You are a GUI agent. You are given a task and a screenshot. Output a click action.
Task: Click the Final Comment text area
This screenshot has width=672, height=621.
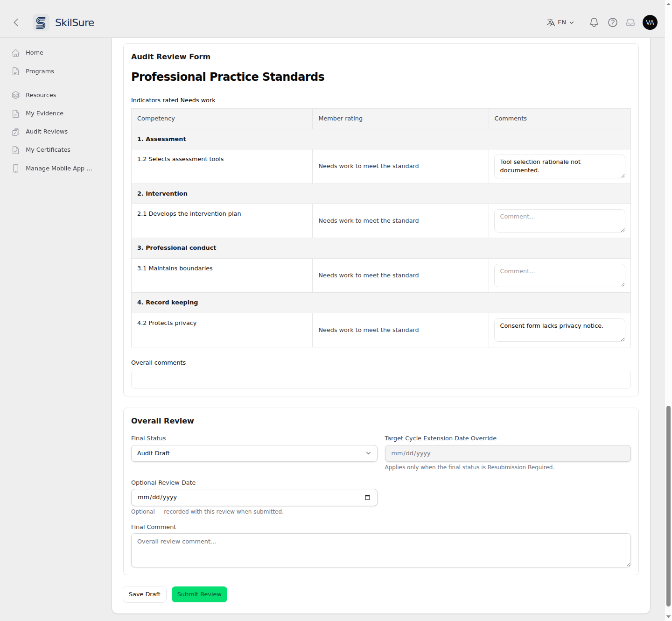[381, 550]
